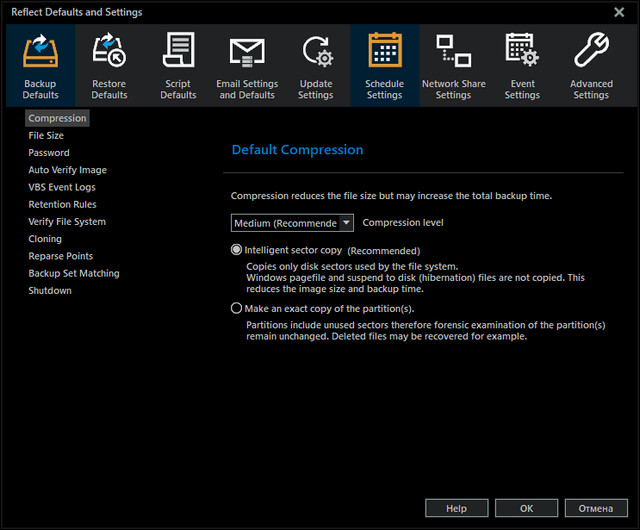Click the Help button
Screen dimensions: 640x530
tap(456, 508)
